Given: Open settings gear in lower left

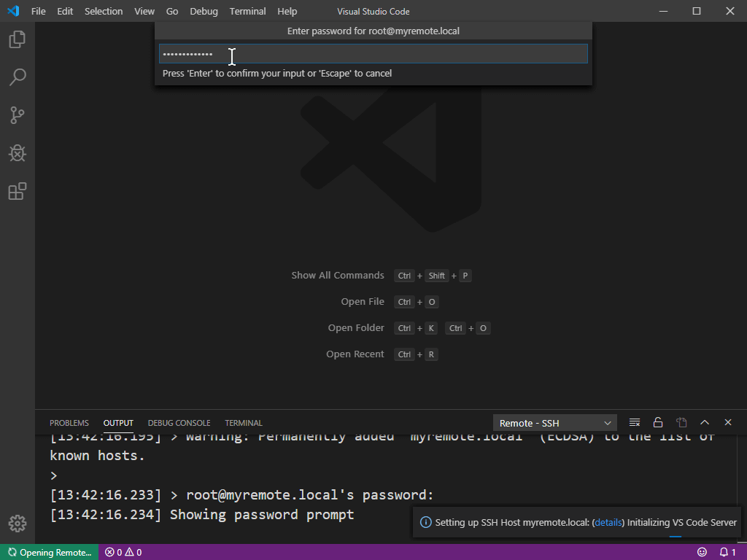Looking at the screenshot, I should (17, 523).
